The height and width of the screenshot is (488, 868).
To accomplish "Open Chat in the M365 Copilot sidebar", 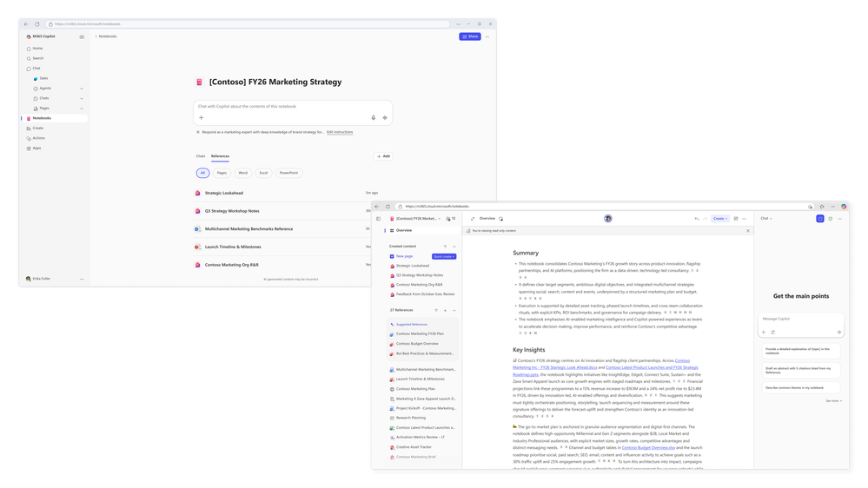I will [36, 68].
